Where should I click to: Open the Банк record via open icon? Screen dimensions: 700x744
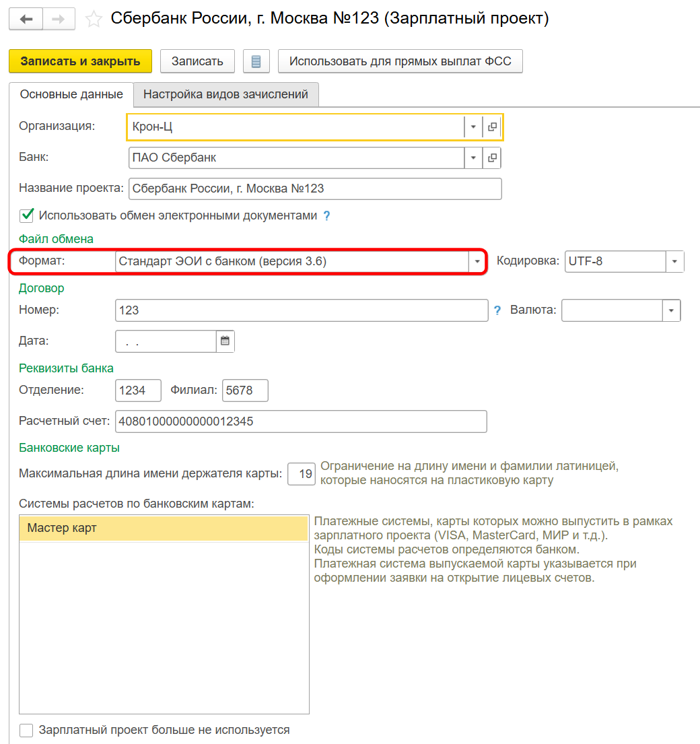(492, 158)
